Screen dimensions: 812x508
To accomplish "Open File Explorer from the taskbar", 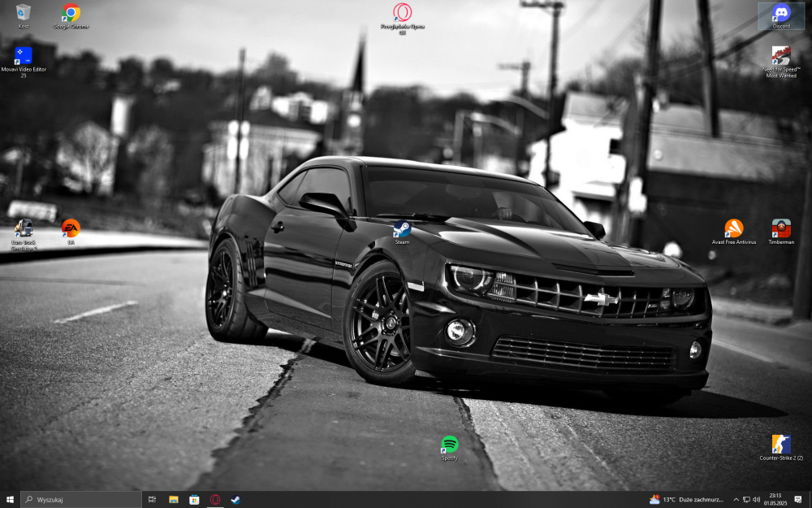I will pyautogui.click(x=174, y=500).
